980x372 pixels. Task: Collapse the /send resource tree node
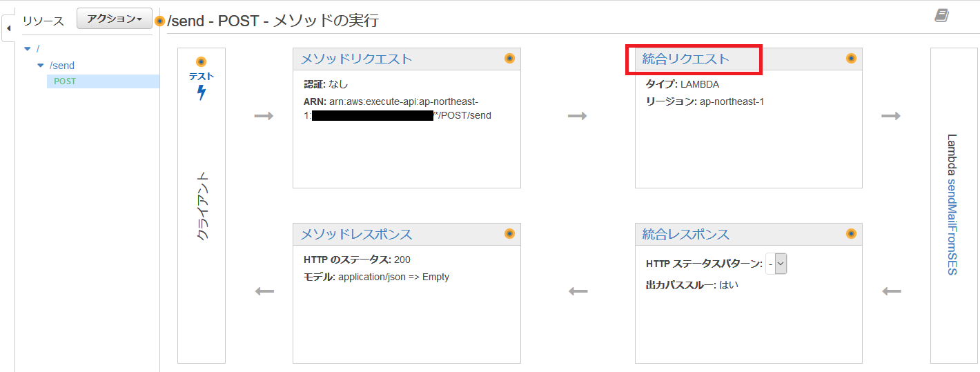tap(40, 66)
